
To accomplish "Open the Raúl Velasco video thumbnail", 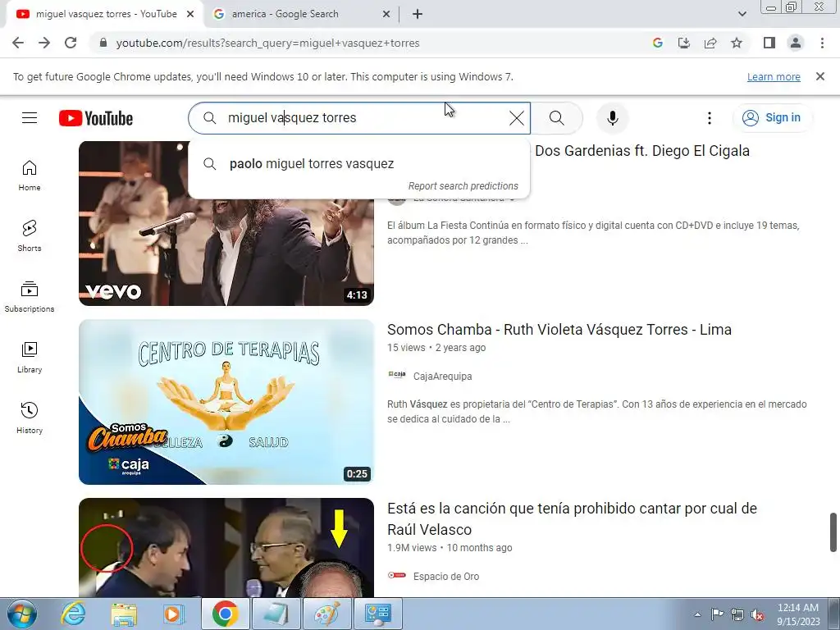I will (226, 548).
